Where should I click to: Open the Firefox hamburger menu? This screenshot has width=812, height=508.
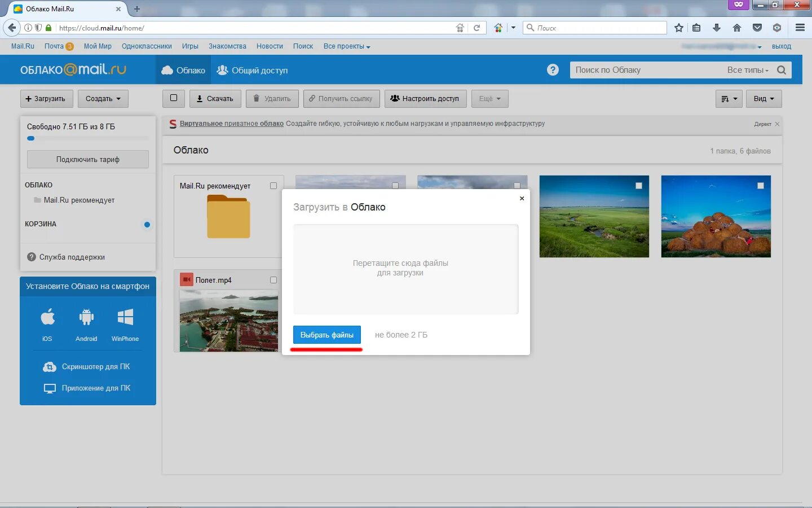point(800,28)
